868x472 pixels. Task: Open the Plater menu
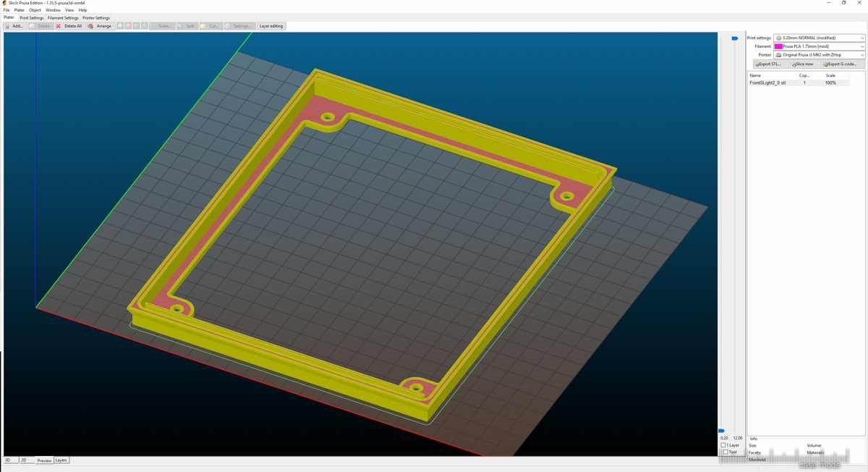pos(20,10)
